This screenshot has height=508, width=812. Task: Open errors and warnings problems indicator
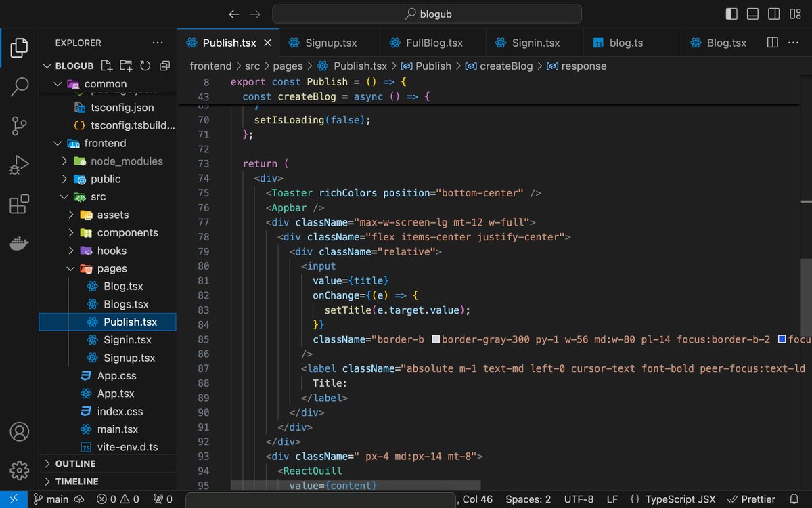118,499
